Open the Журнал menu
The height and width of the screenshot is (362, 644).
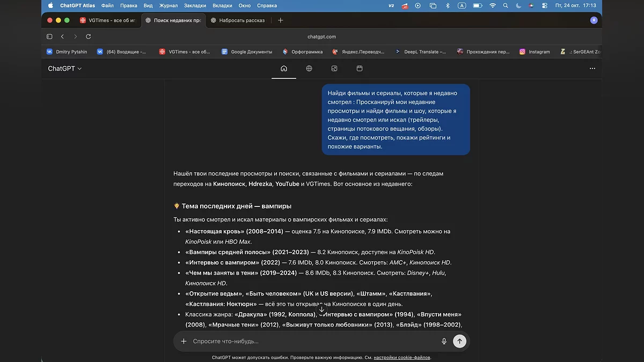[x=169, y=5]
